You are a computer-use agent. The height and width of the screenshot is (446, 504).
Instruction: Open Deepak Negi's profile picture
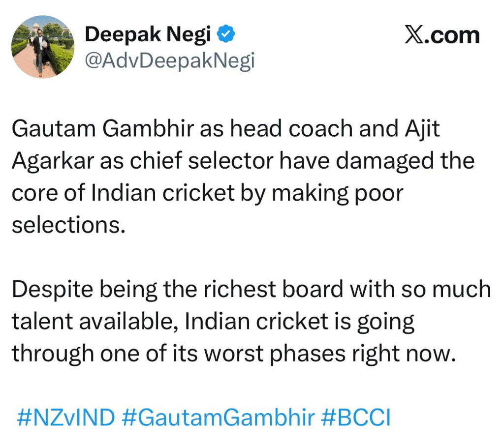(42, 47)
